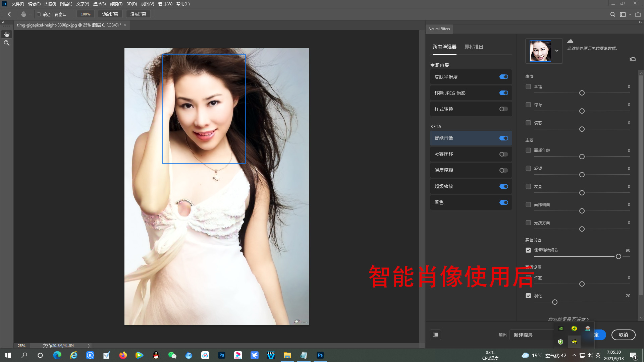Click the search magnifier icon at top right

tap(612, 14)
